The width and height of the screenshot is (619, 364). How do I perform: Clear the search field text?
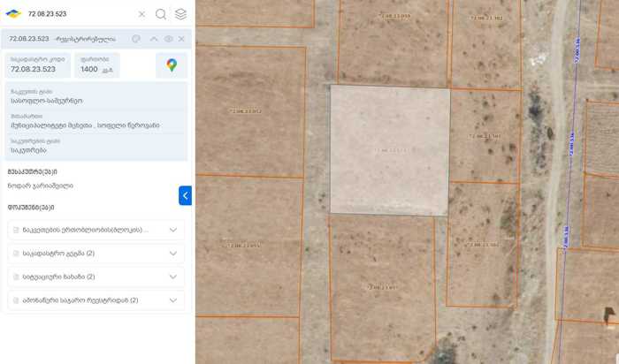(141, 14)
